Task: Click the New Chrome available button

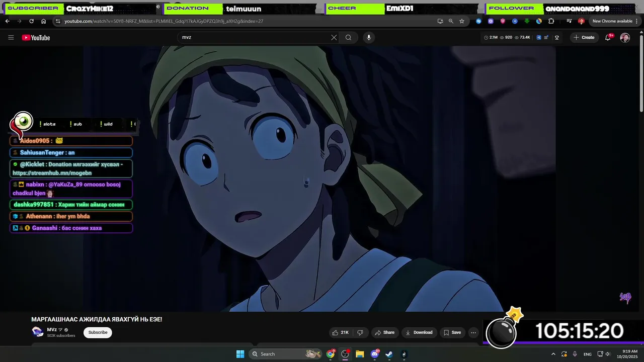Action: [612, 21]
